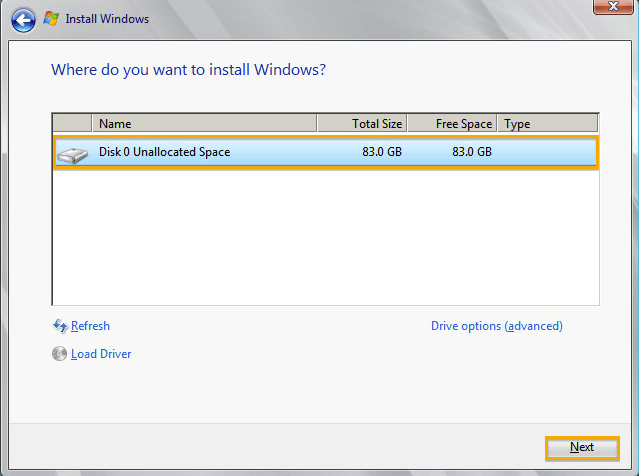Click the "Where do you want to install Windows?" heading
The image size is (639, 476).
point(188,70)
